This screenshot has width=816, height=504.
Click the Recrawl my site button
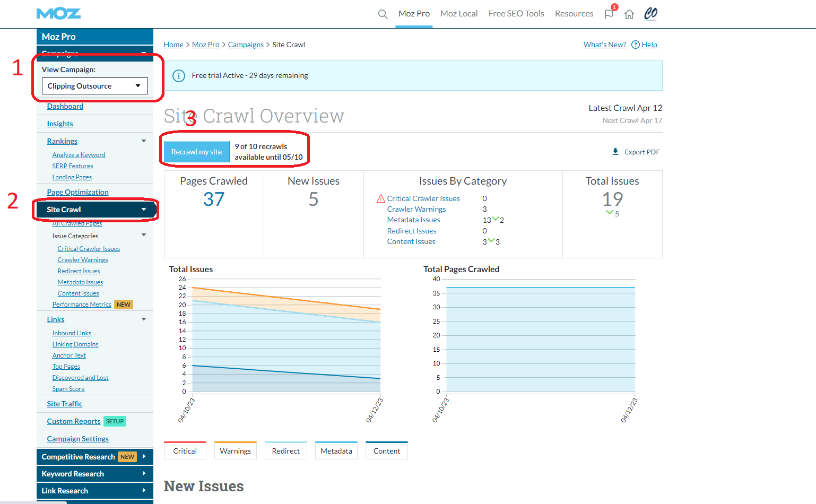pos(196,152)
